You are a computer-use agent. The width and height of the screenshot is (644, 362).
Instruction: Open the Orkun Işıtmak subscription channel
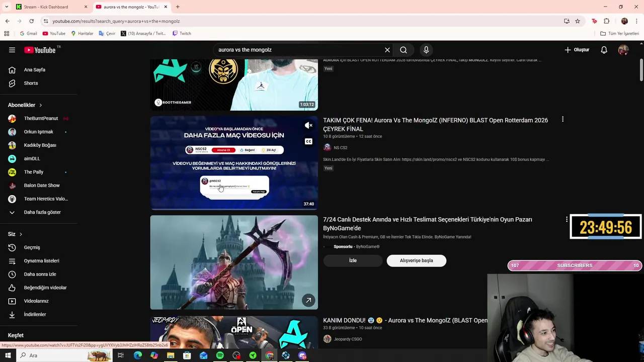coord(39,132)
